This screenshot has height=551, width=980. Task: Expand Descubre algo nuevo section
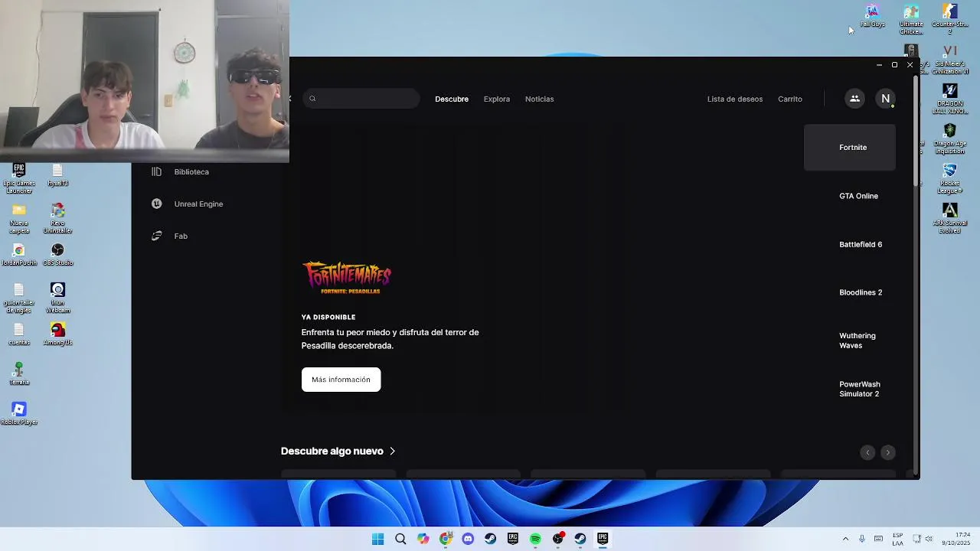(338, 452)
